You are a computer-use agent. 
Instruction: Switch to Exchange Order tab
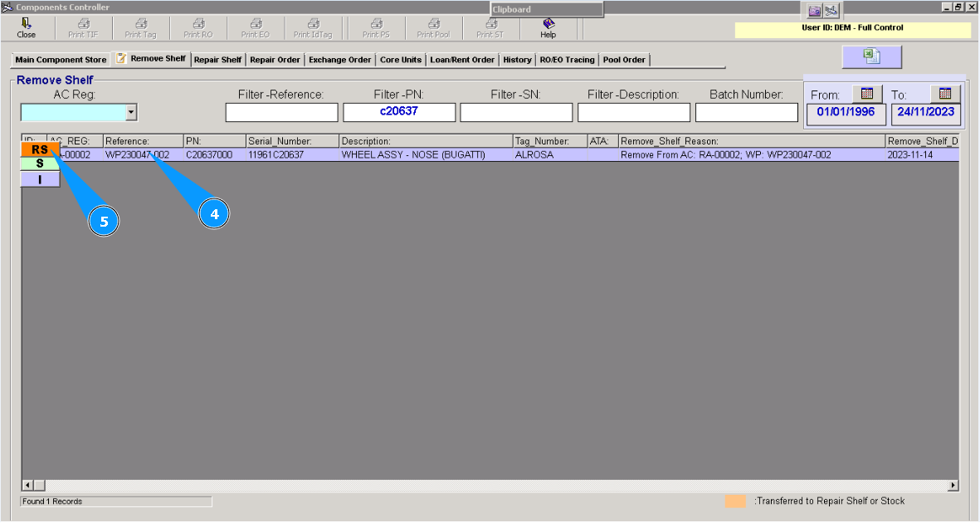(340, 60)
